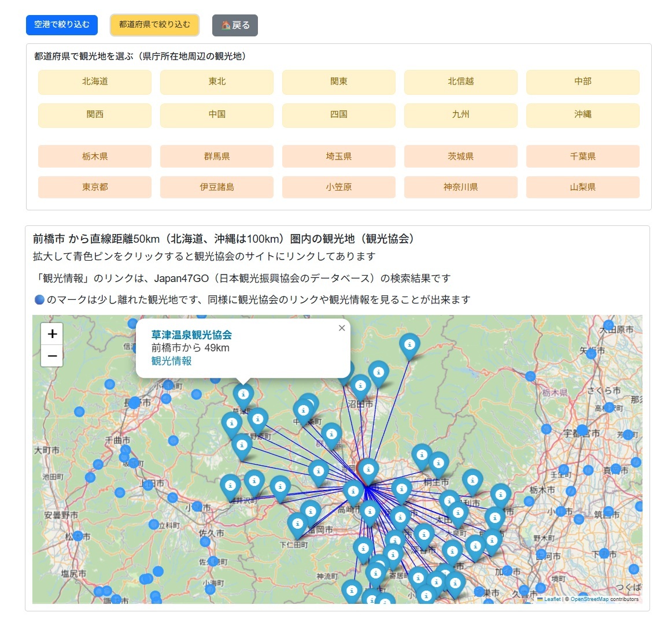Click the blue circle marker near 宇都宮市
The image size is (672, 627).
click(582, 430)
